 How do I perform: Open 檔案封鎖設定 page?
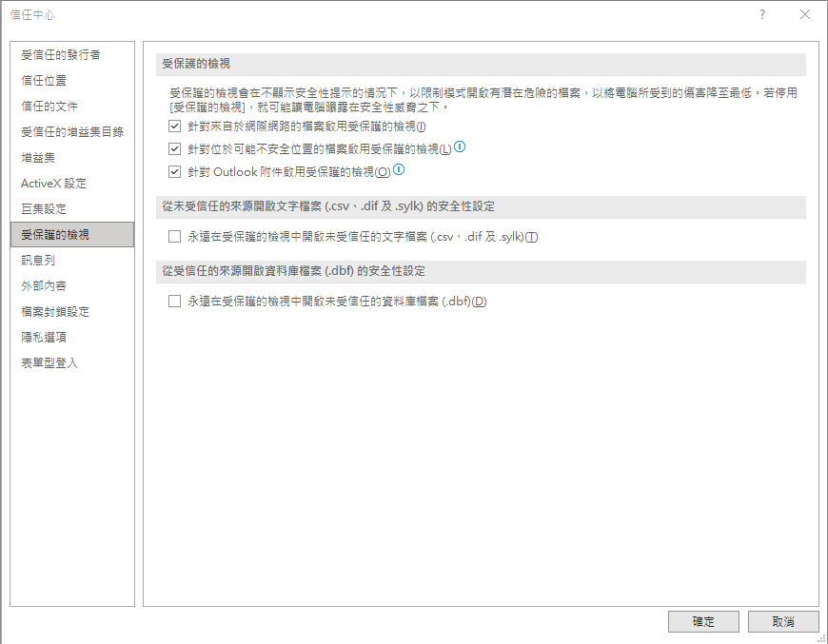[72, 311]
